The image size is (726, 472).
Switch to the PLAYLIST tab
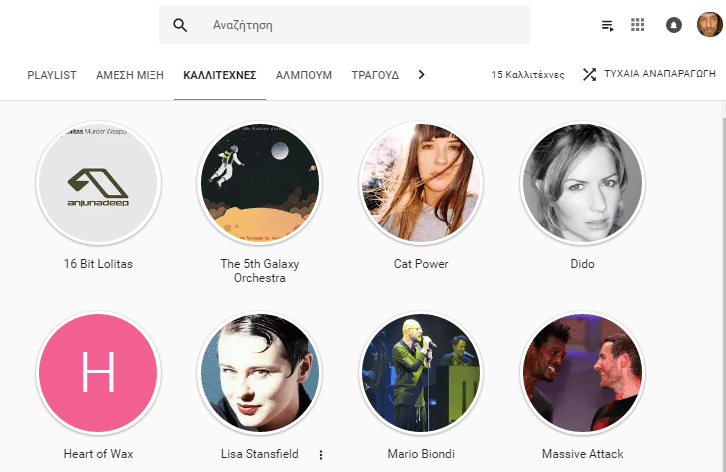pyautogui.click(x=52, y=75)
